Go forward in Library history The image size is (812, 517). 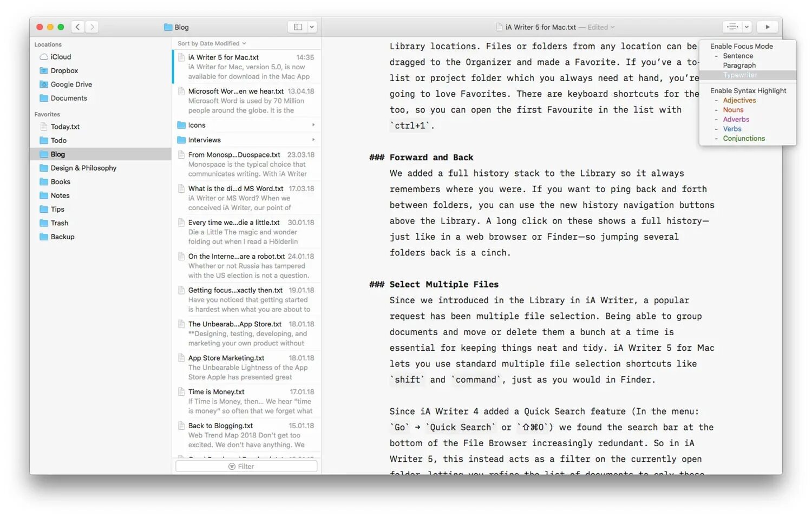[92, 27]
